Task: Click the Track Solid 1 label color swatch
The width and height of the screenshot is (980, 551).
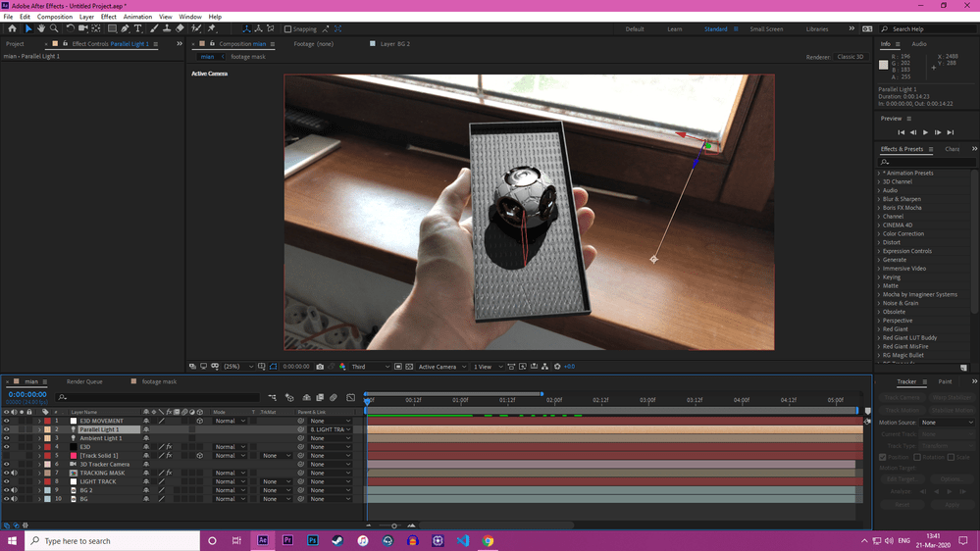Action: click(46, 456)
